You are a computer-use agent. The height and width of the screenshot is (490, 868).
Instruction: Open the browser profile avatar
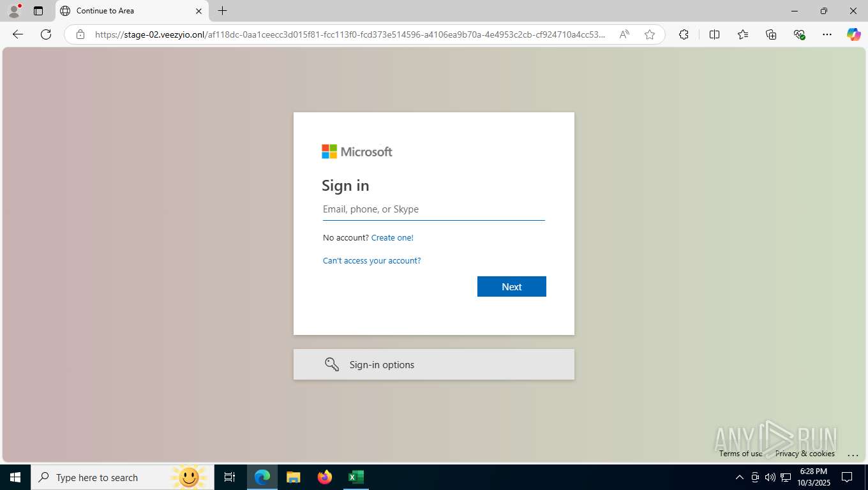point(14,11)
